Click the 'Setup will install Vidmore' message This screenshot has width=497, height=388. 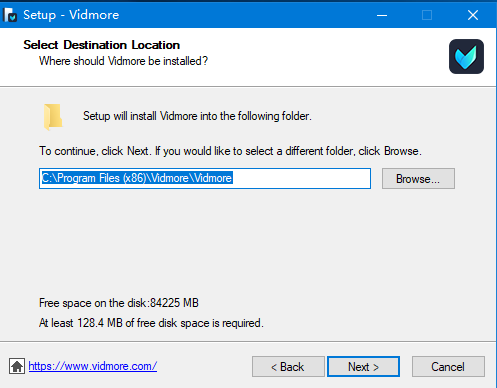(197, 116)
